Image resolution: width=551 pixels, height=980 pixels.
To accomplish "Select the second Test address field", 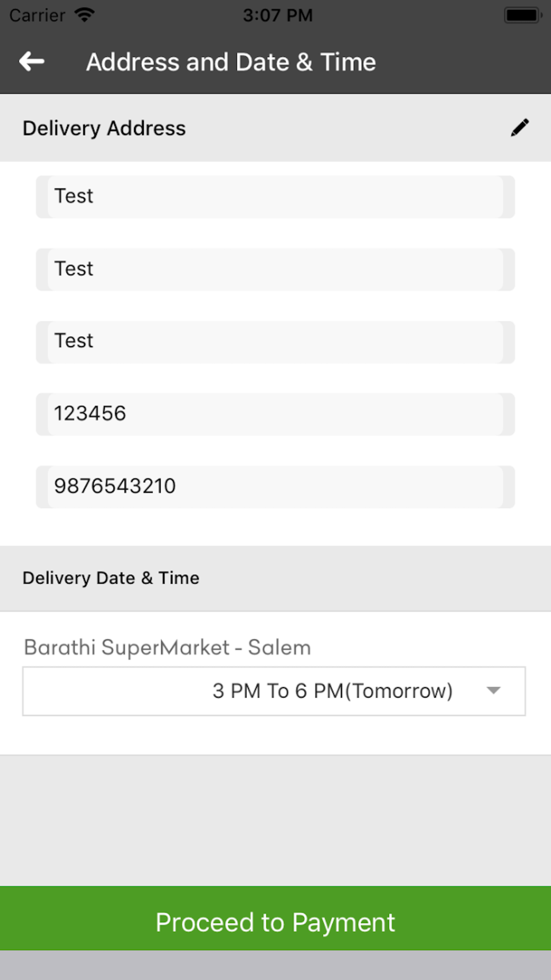I will (x=275, y=270).
